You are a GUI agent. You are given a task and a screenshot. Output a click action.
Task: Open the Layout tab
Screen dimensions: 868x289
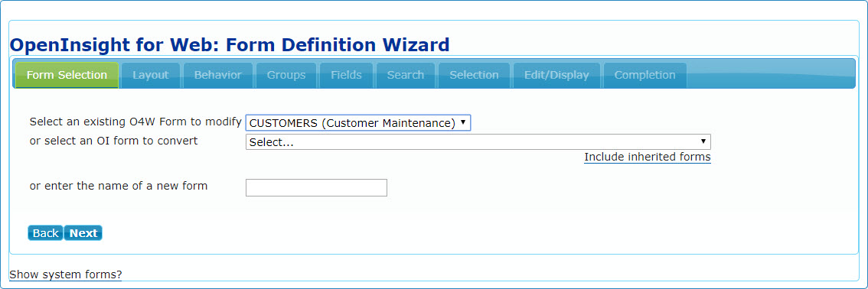151,75
